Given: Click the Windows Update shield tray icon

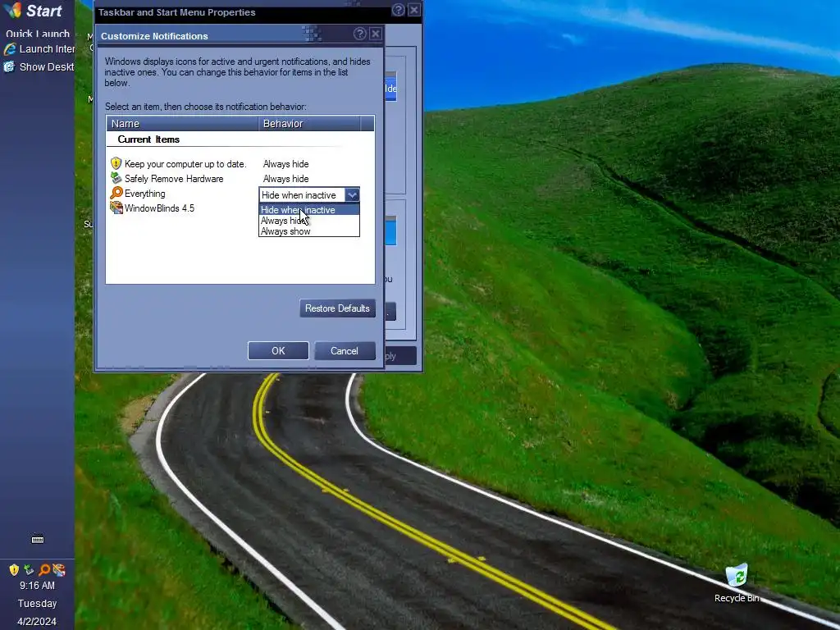Looking at the screenshot, I should coord(14,569).
